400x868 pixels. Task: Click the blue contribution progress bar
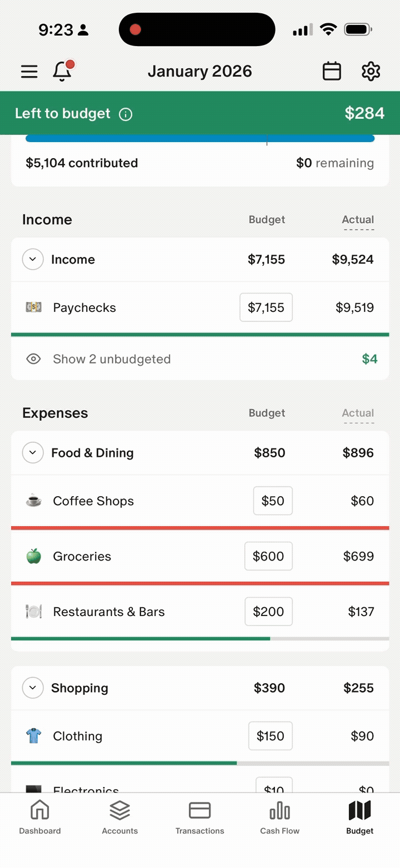click(x=200, y=139)
